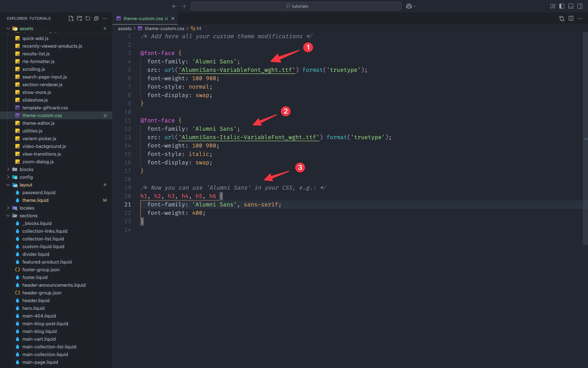Open password.liquid file
Screen dimensions: 588x368
coord(39,193)
